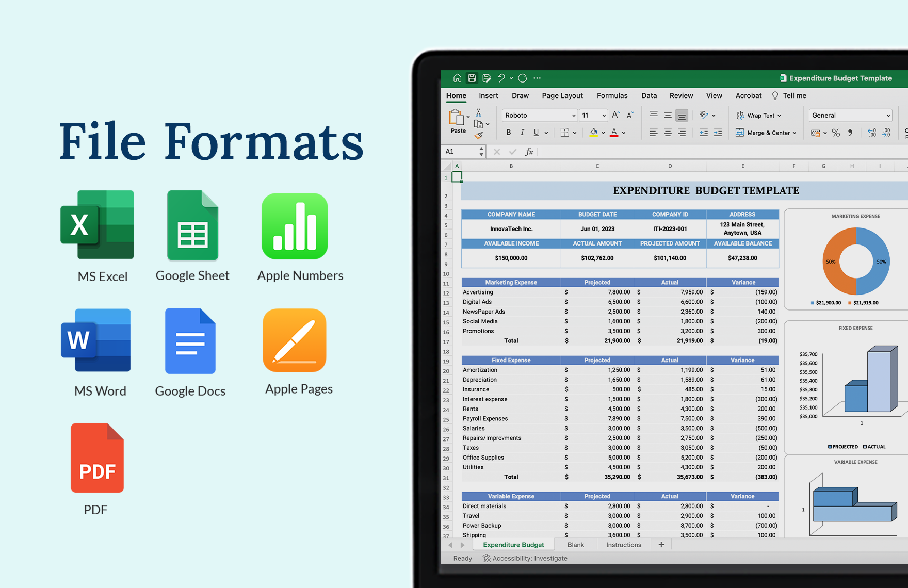Switch to the Blank sheet tab

click(575, 545)
